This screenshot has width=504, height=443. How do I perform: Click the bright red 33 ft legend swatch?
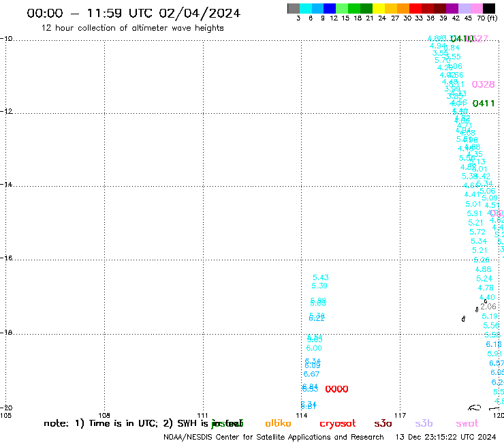pos(415,8)
